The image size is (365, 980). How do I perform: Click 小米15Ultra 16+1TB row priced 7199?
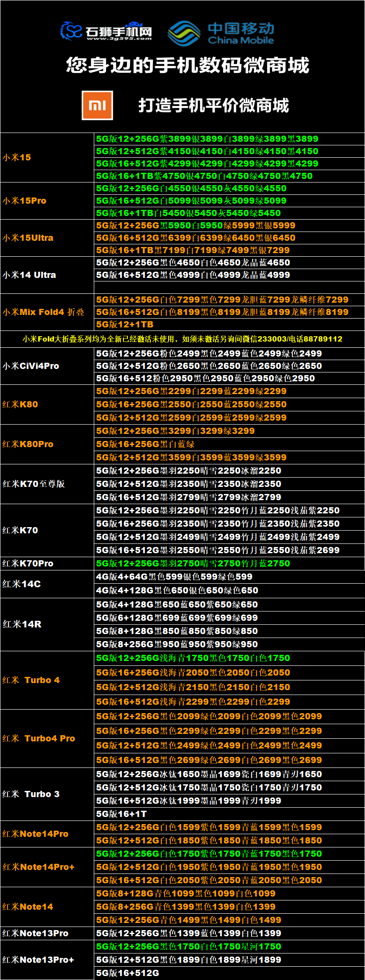(229, 250)
